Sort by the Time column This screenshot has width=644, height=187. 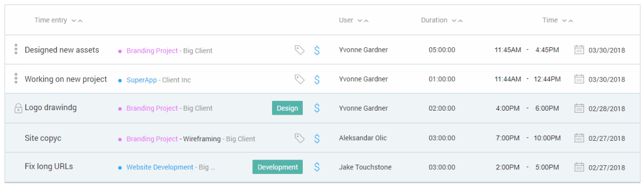click(558, 20)
